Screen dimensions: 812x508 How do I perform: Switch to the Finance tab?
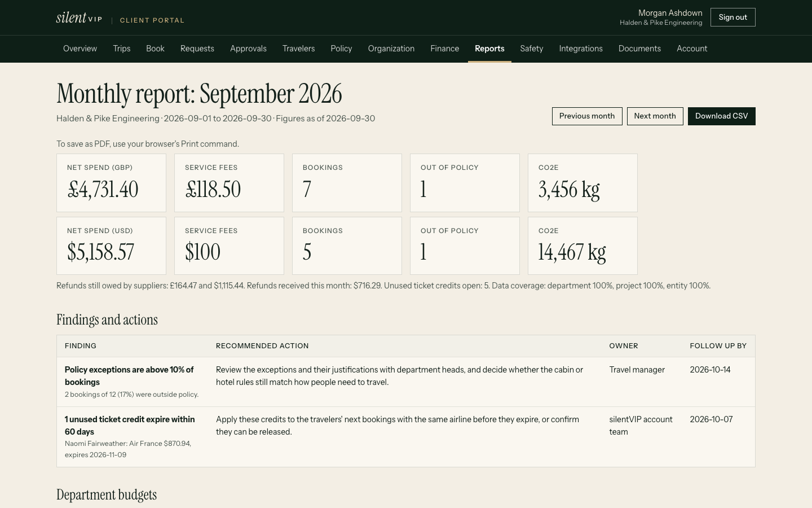click(445, 49)
